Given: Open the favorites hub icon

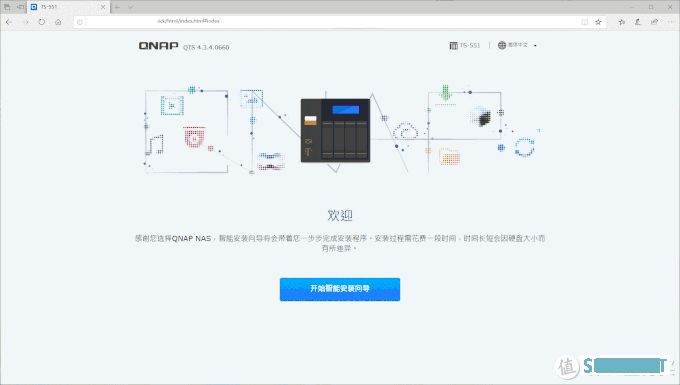Looking at the screenshot, I should click(x=621, y=22).
